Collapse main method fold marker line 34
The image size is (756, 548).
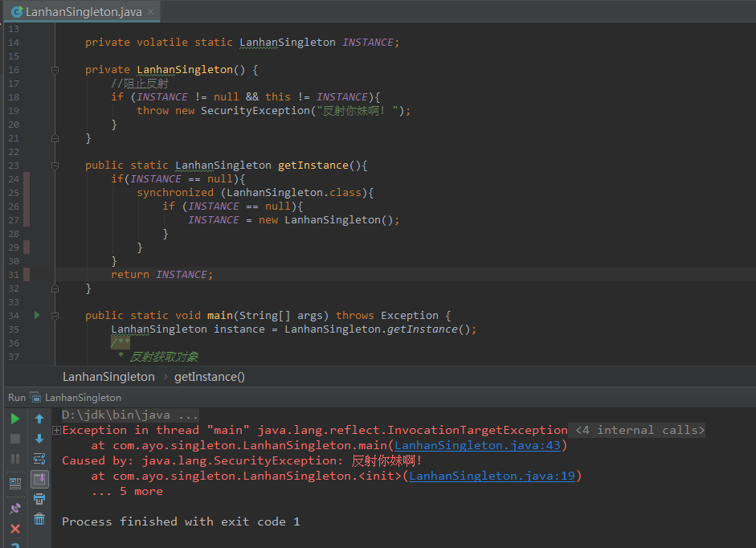coord(55,316)
